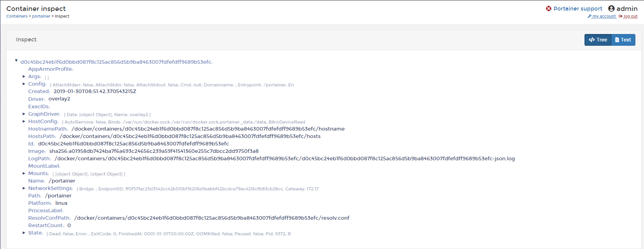The width and height of the screenshot is (644, 249).
Task: Click the Inspect panel heading
Action: pyautogui.click(x=26, y=39)
